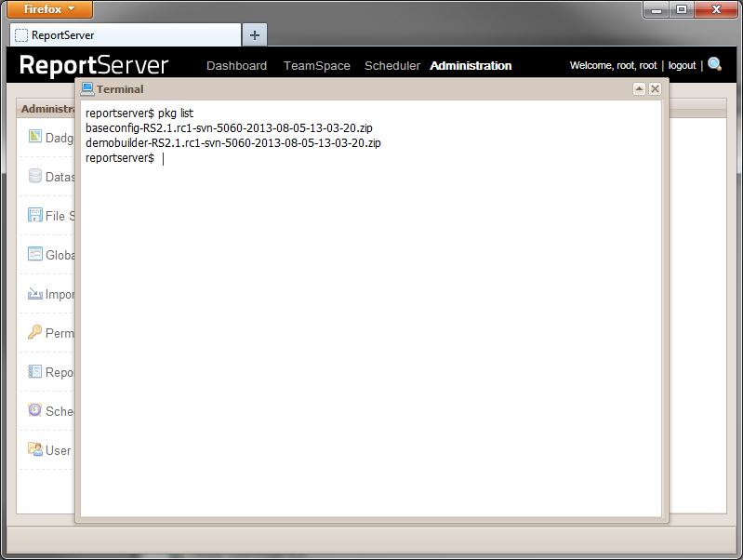Screen dimensions: 743x560
Task: Open the Scheduler module
Action: click(391, 65)
